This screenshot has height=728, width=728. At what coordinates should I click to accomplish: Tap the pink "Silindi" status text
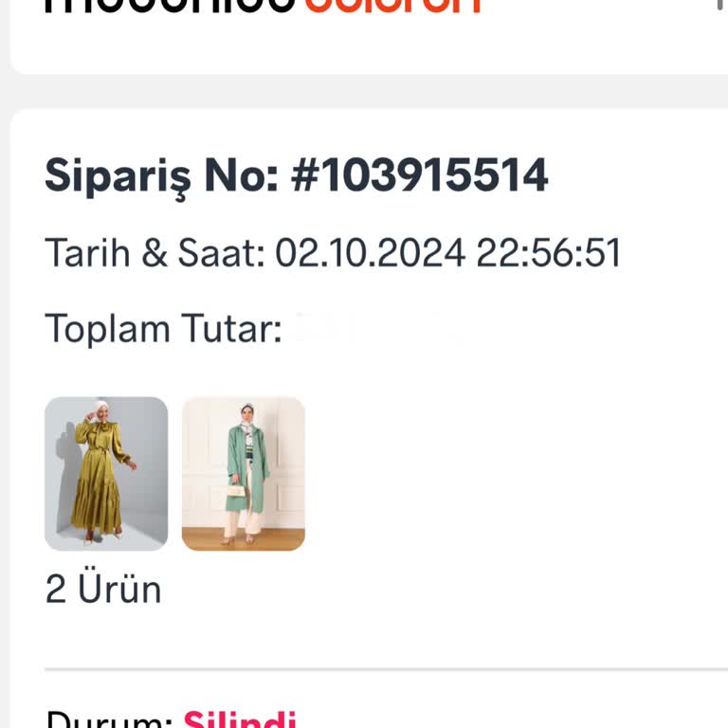[239, 720]
